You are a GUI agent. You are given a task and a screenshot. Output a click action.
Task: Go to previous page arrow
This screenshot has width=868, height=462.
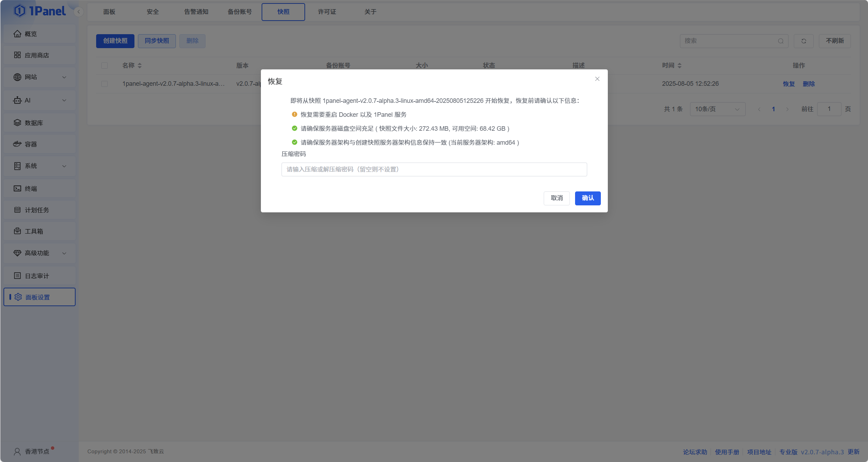pos(759,109)
